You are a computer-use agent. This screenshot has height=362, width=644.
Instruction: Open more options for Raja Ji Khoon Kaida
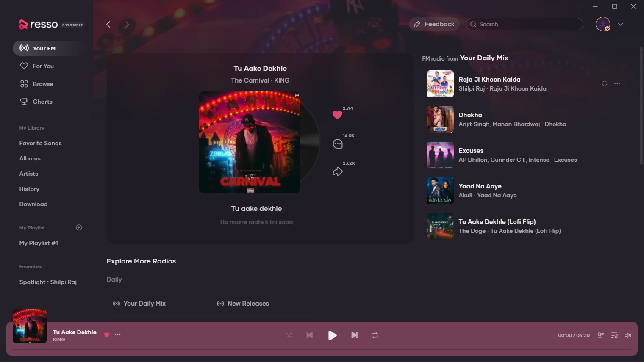[x=617, y=84]
